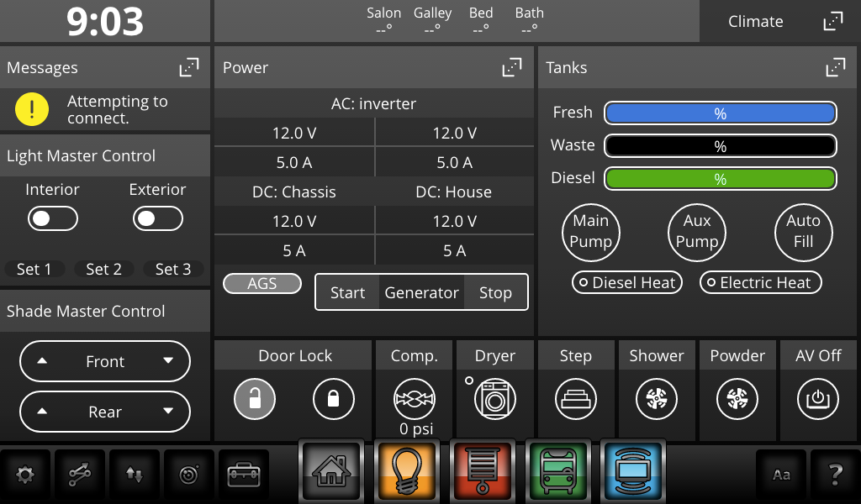Raise the Rear shades with up arrow
Viewport: 861px width, 504px height.
coord(42,412)
